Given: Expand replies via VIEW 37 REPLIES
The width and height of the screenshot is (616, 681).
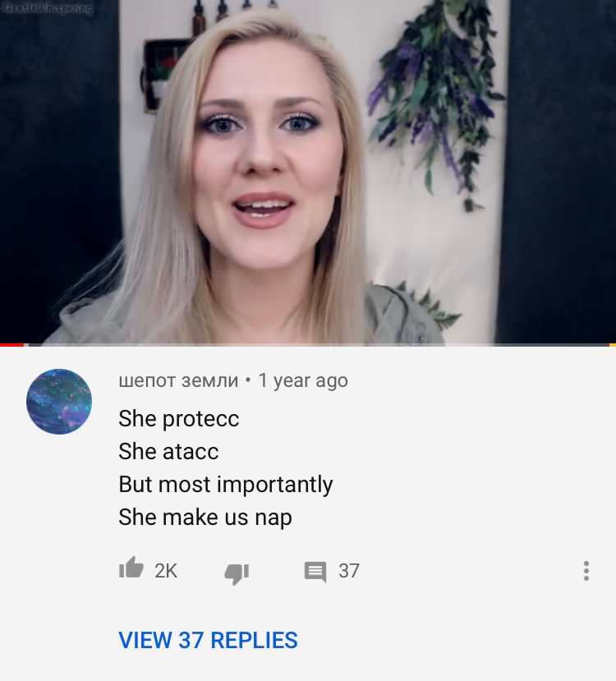Looking at the screenshot, I should pos(208,640).
